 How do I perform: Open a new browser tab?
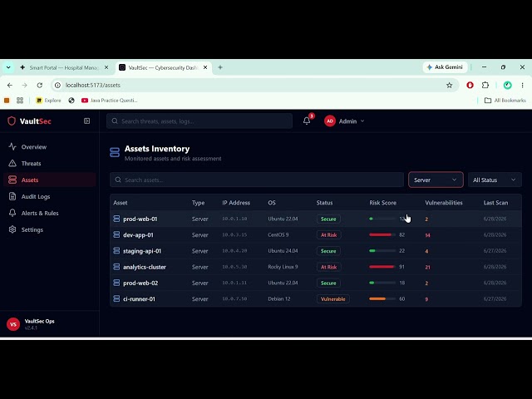pos(220,67)
